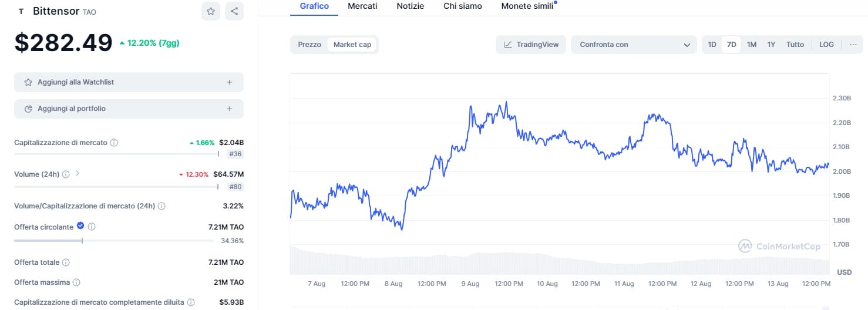Click info icon beside Offerta circolante
This screenshot has width=868, height=310.
click(92, 227)
